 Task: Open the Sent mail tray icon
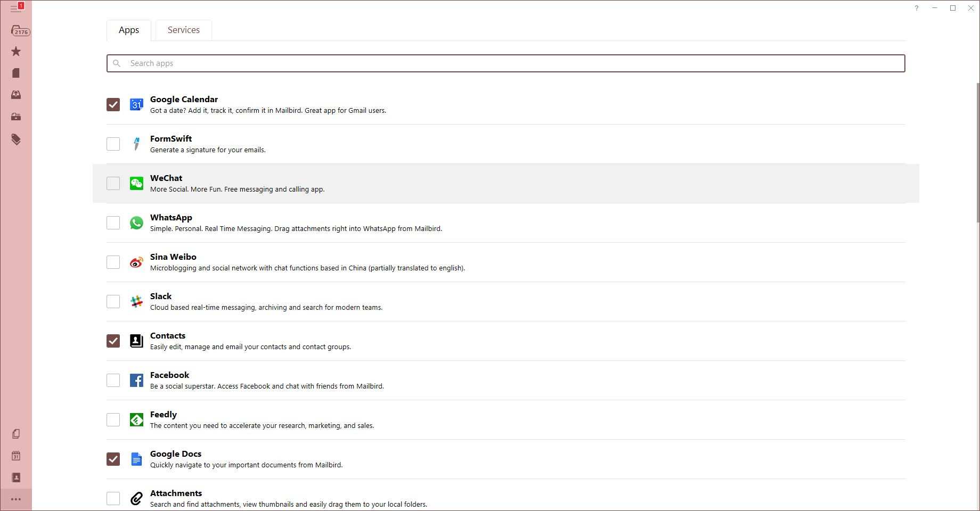click(x=16, y=95)
